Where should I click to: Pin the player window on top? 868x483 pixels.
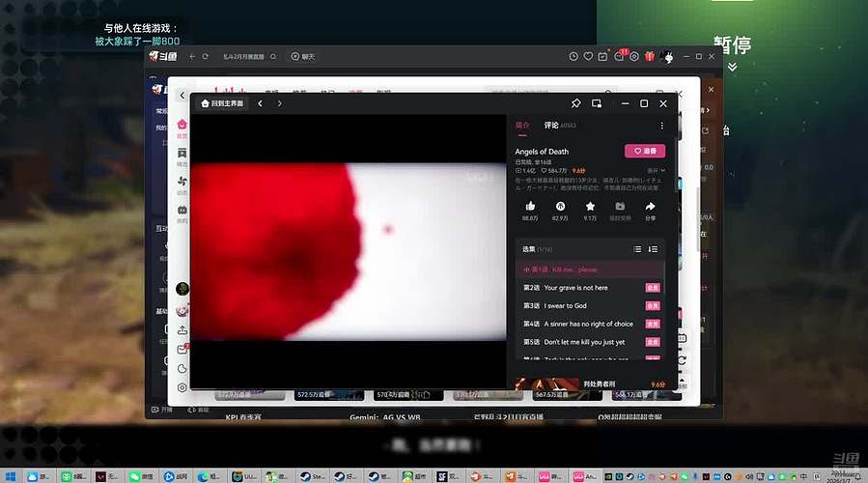tap(575, 103)
